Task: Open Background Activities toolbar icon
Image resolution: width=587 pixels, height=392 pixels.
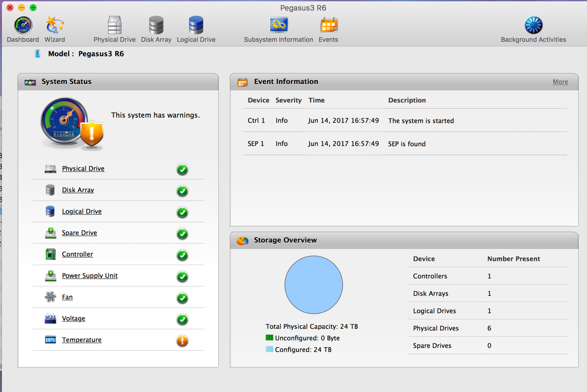Action: 533,29
